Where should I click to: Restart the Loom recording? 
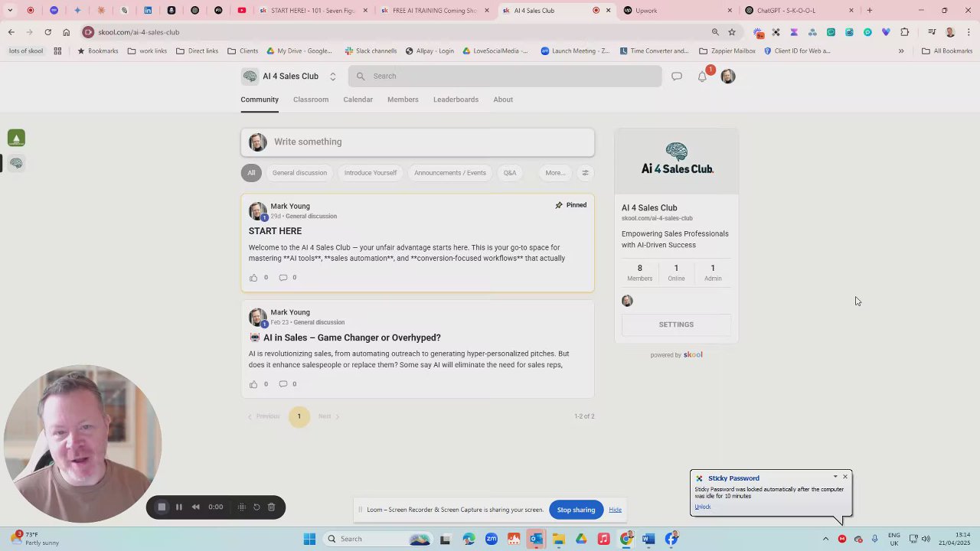(x=256, y=507)
